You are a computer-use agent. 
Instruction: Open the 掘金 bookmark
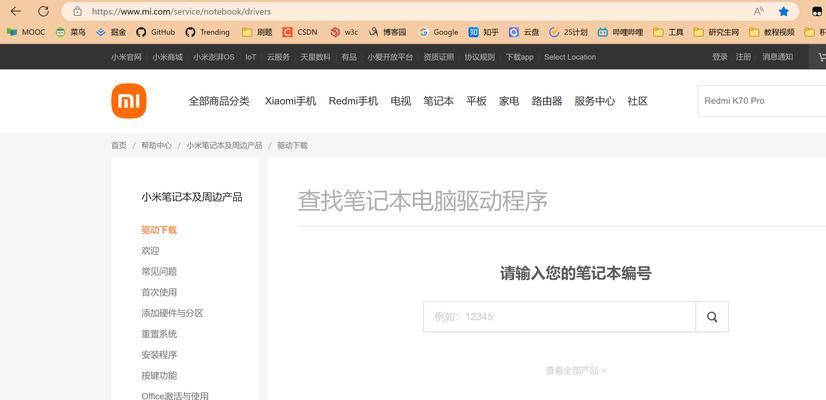(x=111, y=32)
